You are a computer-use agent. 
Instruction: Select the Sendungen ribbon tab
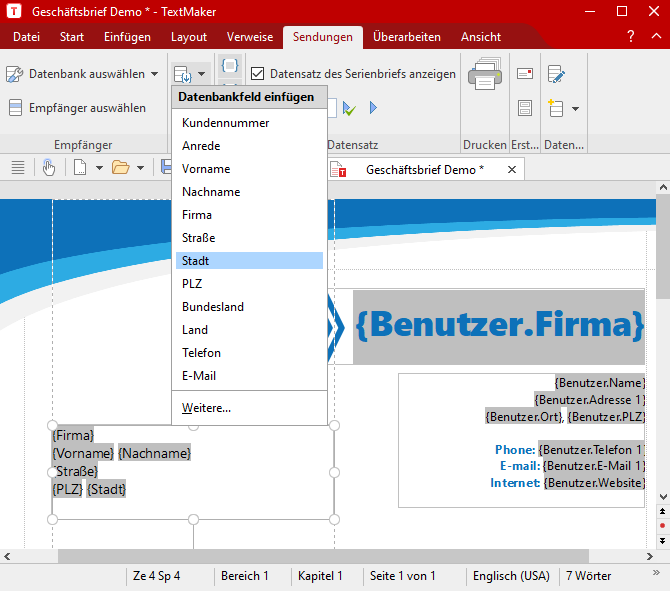click(323, 37)
